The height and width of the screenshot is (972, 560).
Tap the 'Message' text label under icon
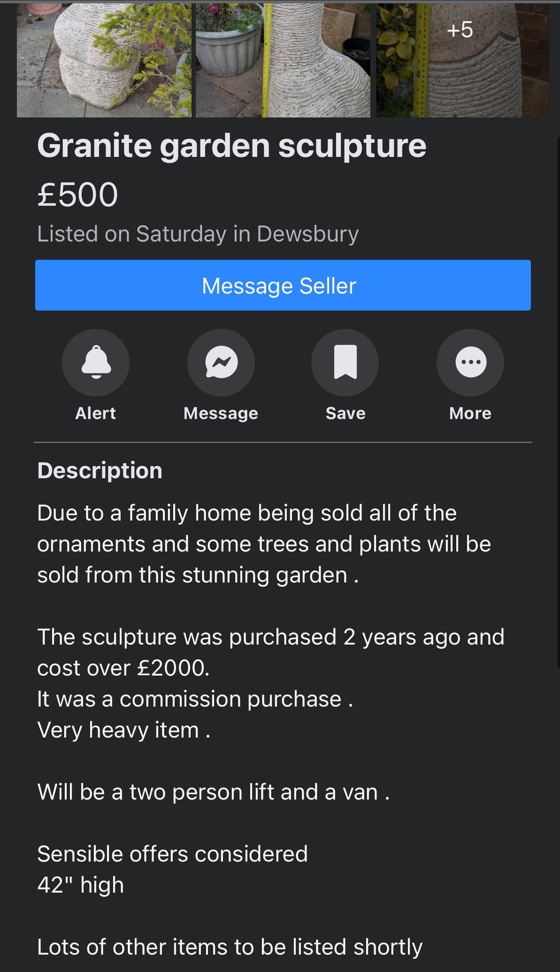(x=221, y=413)
